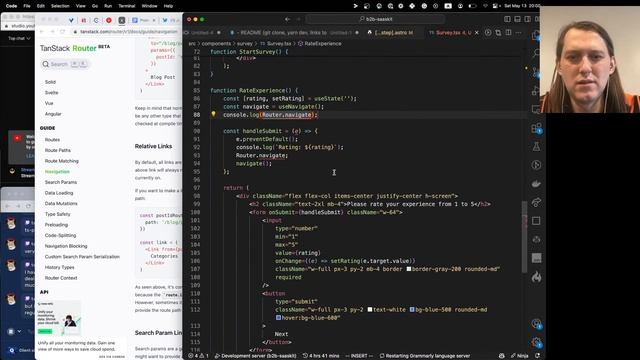Open Extensions view in VS Code activity bar

(x=536, y=129)
